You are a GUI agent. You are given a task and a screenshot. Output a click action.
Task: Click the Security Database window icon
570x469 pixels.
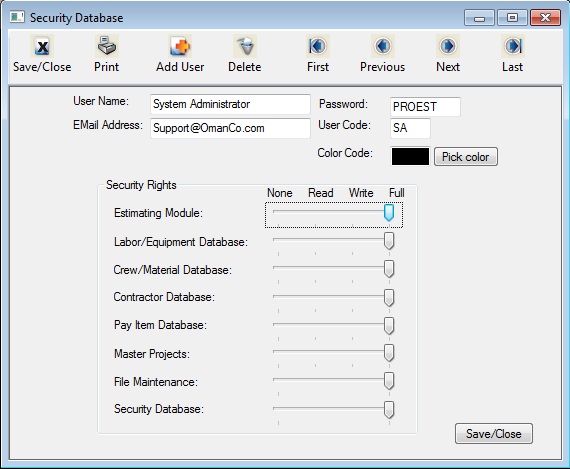point(17,17)
